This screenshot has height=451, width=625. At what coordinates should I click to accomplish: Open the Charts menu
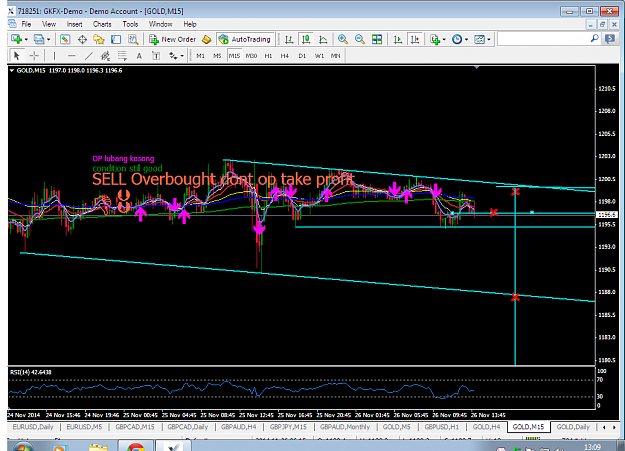point(102,24)
